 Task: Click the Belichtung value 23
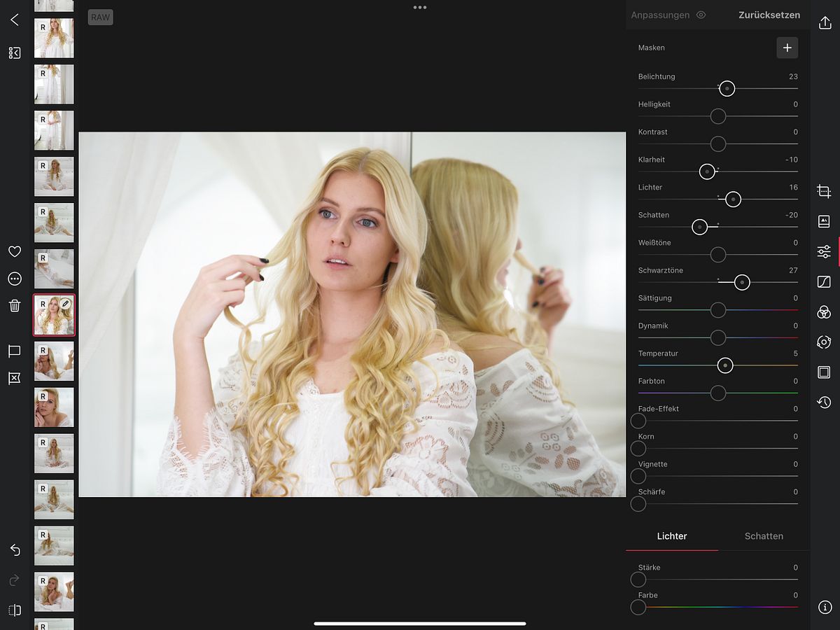pyautogui.click(x=793, y=76)
